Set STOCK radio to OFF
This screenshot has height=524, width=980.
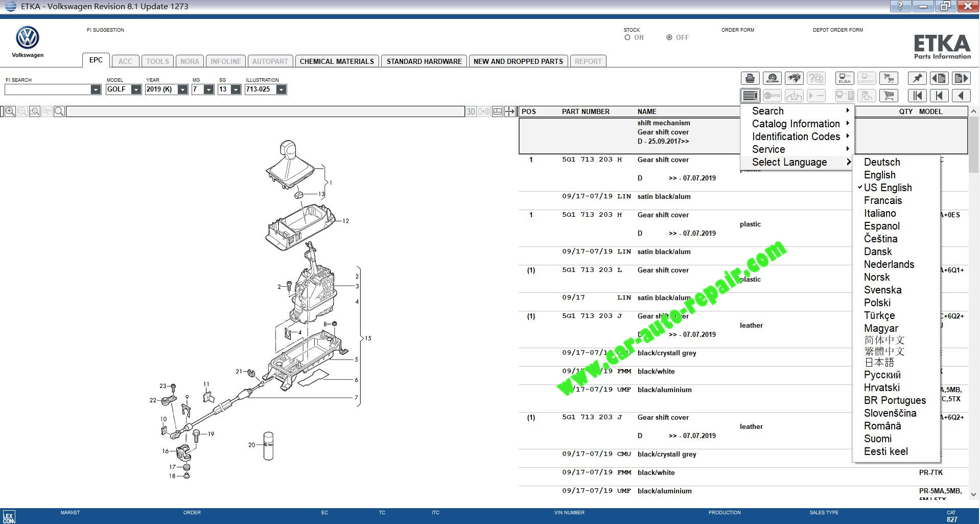pos(669,37)
